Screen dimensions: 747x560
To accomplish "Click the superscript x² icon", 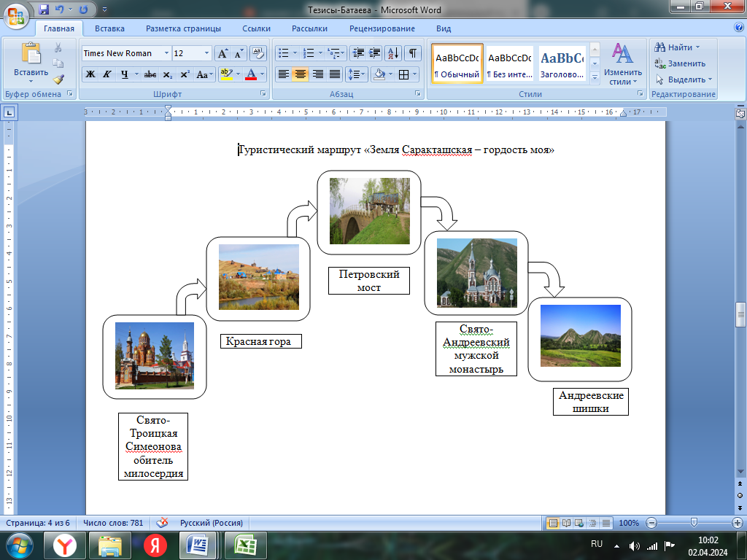I will coord(185,74).
